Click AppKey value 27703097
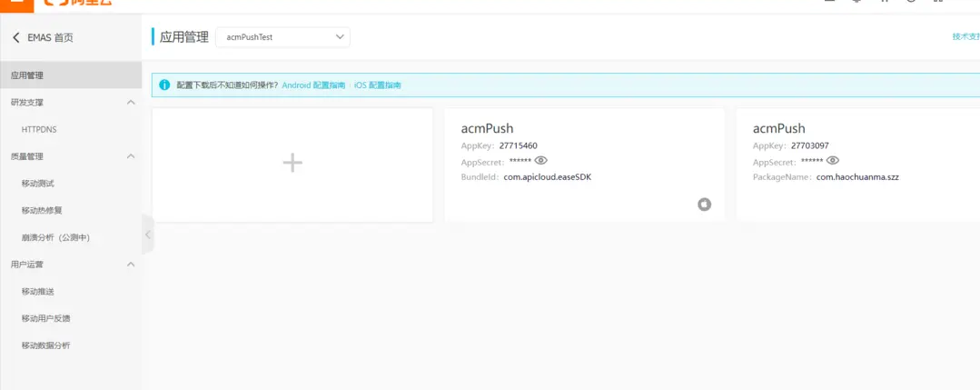The width and height of the screenshot is (980, 390). point(810,145)
